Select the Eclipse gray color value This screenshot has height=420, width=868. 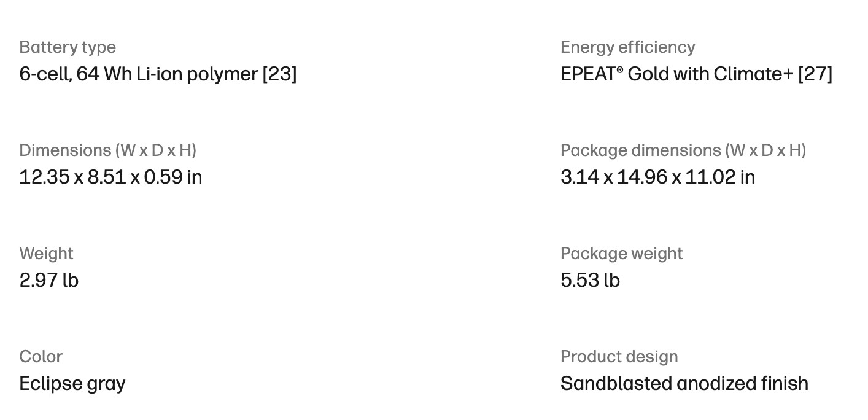[x=72, y=384]
